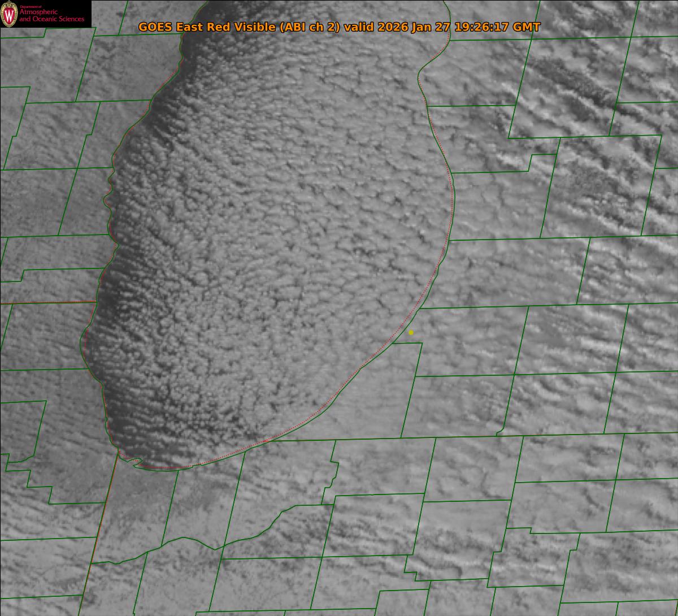The image size is (678, 616).
Task: Click the yellow location marker dot
Action: point(411,332)
